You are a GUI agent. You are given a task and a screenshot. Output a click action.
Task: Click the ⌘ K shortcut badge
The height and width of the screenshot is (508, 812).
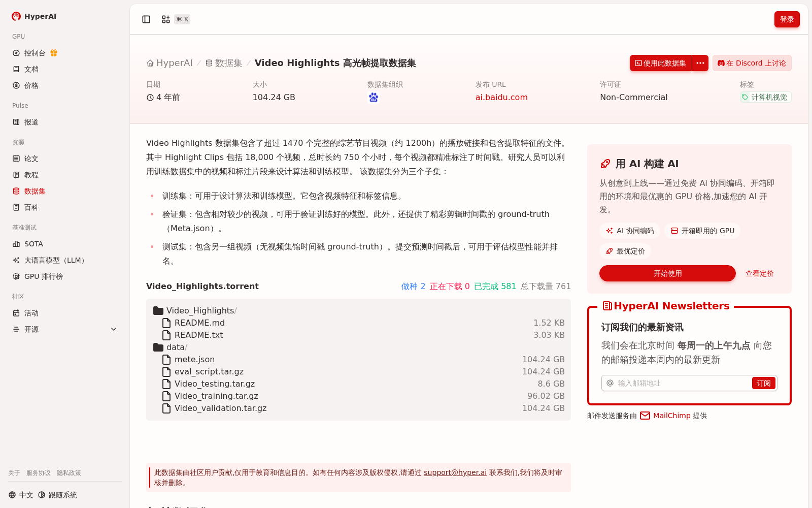[x=182, y=19]
